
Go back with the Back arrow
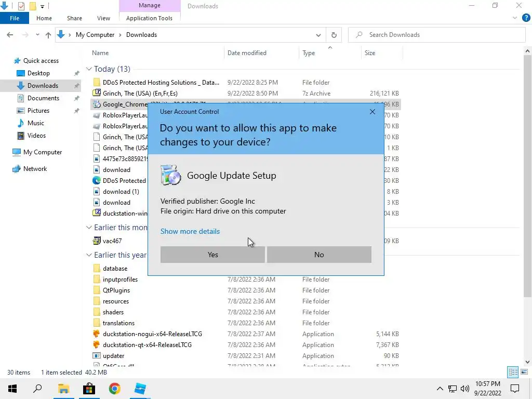[10, 35]
